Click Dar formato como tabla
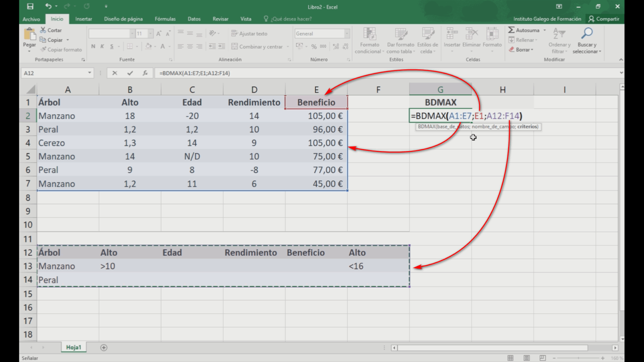 click(400, 40)
